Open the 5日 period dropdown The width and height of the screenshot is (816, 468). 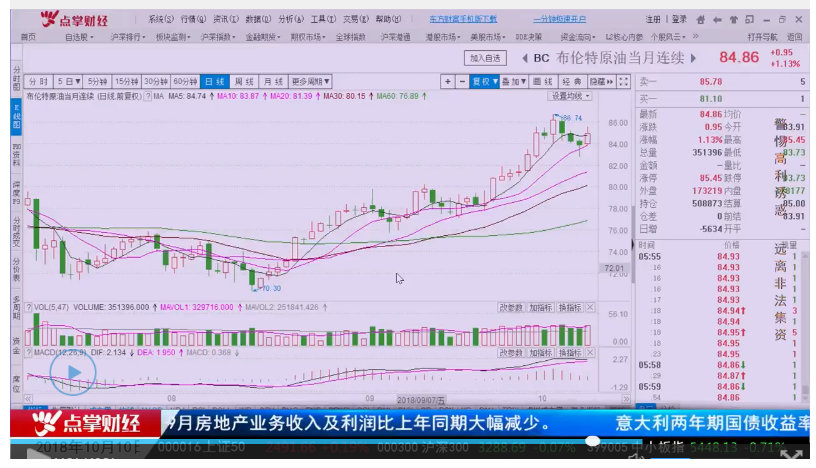click(68, 82)
